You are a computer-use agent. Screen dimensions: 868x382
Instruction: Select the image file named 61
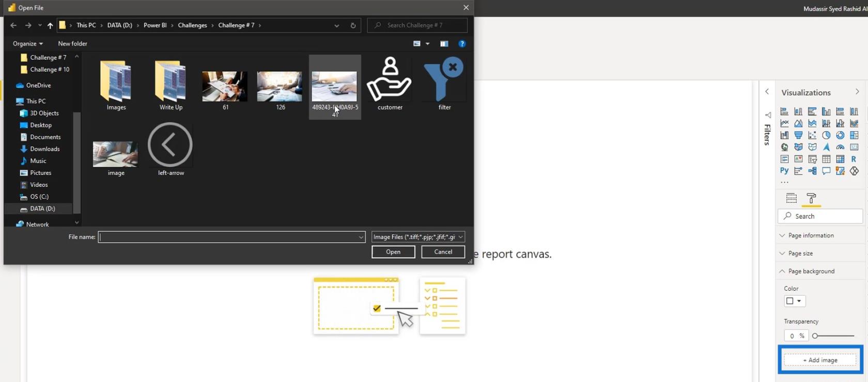tap(225, 90)
